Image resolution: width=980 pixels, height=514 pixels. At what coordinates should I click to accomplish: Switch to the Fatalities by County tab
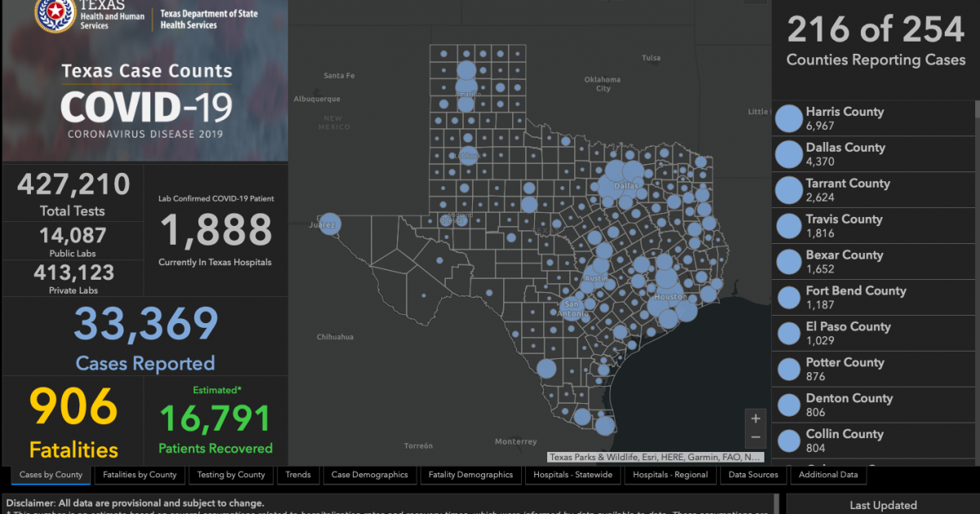(x=139, y=475)
